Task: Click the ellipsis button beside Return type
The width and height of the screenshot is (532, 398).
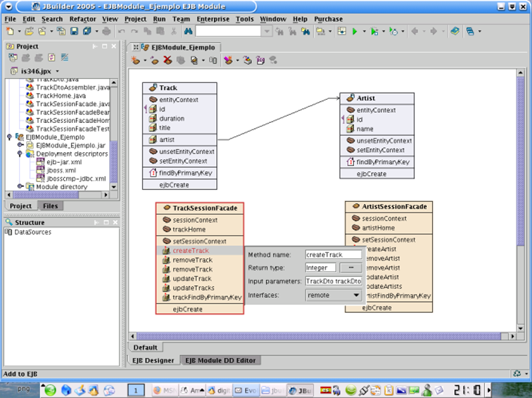Action: pyautogui.click(x=350, y=268)
